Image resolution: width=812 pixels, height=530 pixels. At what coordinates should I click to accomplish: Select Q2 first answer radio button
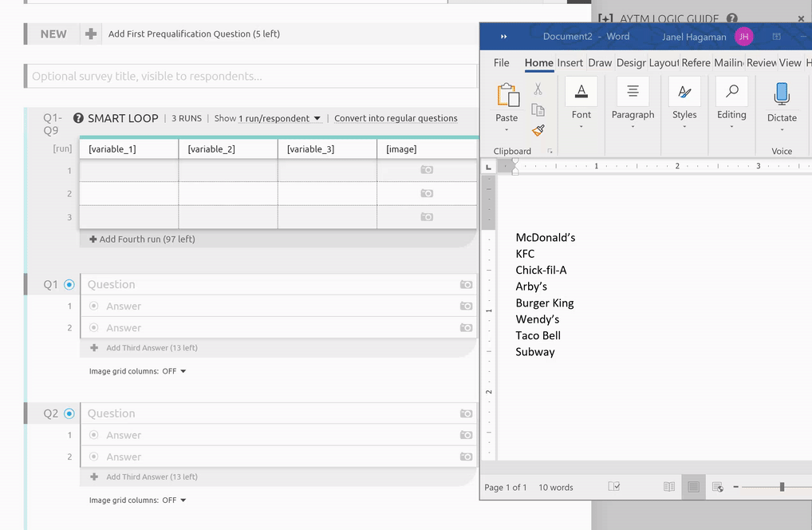[94, 435]
